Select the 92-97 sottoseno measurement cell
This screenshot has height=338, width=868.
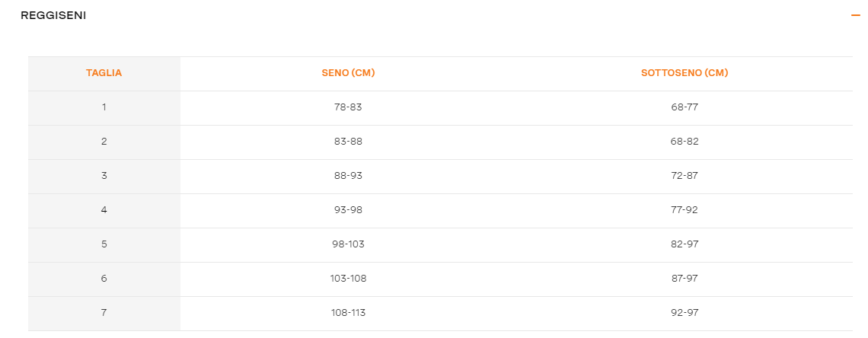[685, 313]
